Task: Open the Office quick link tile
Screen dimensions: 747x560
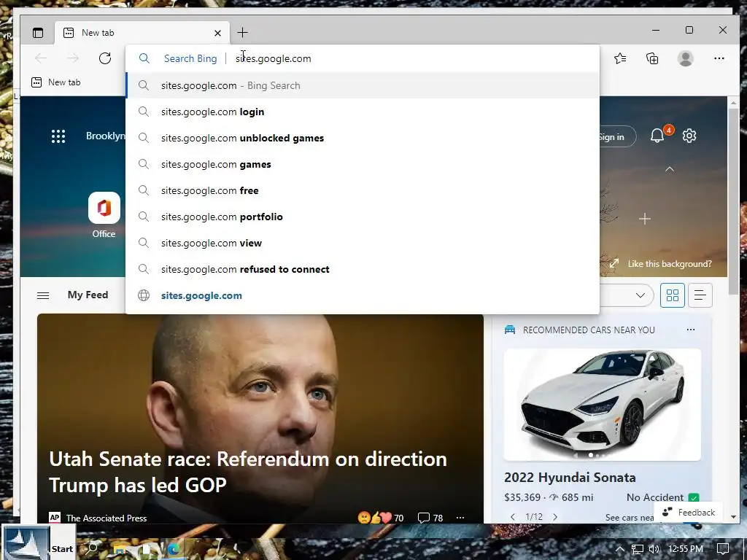Action: click(x=104, y=215)
